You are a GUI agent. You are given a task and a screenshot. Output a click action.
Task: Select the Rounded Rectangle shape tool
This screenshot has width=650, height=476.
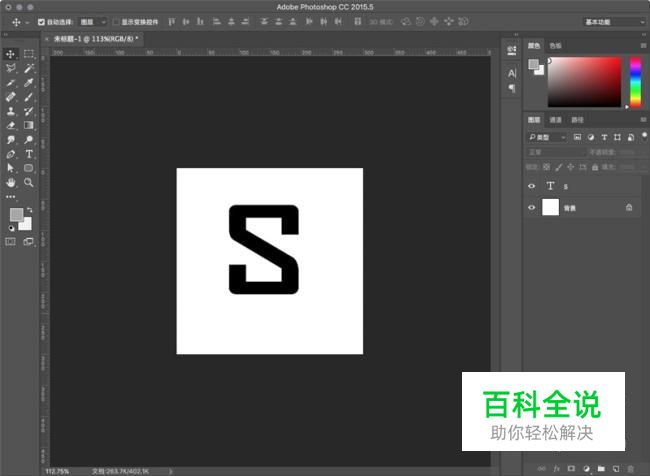pyautogui.click(x=29, y=168)
